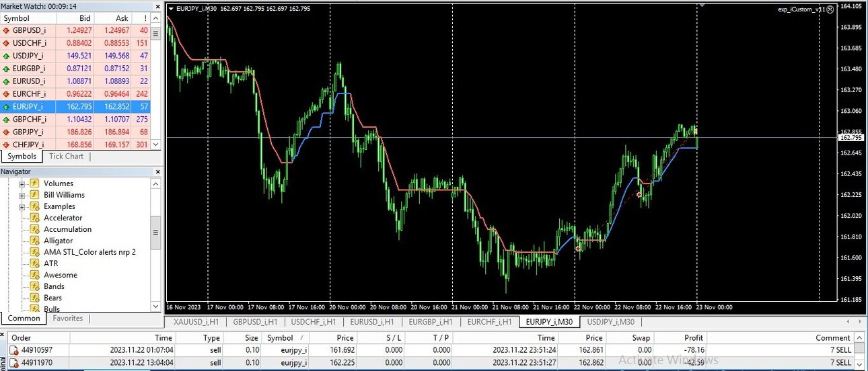Switch to USDJPY_i,M30 chart tab

(611, 322)
